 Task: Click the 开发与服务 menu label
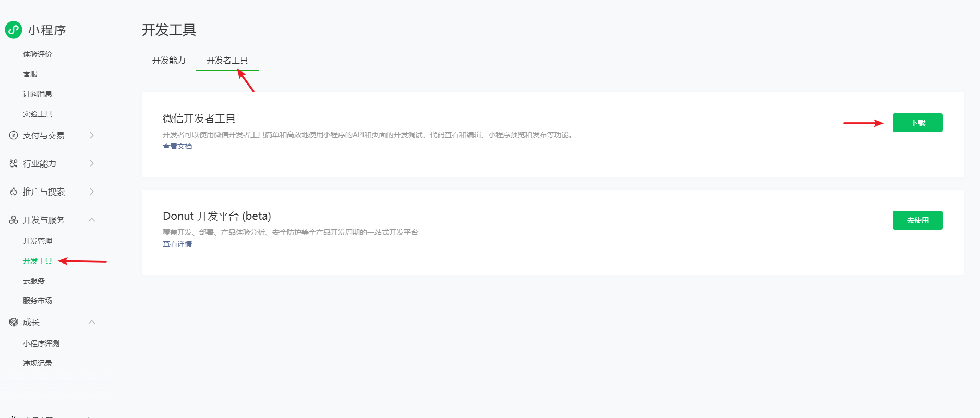click(x=44, y=220)
